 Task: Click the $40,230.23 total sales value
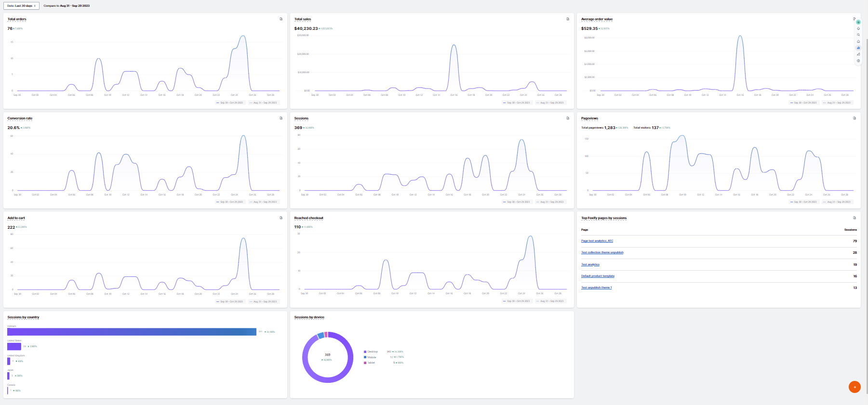click(306, 28)
